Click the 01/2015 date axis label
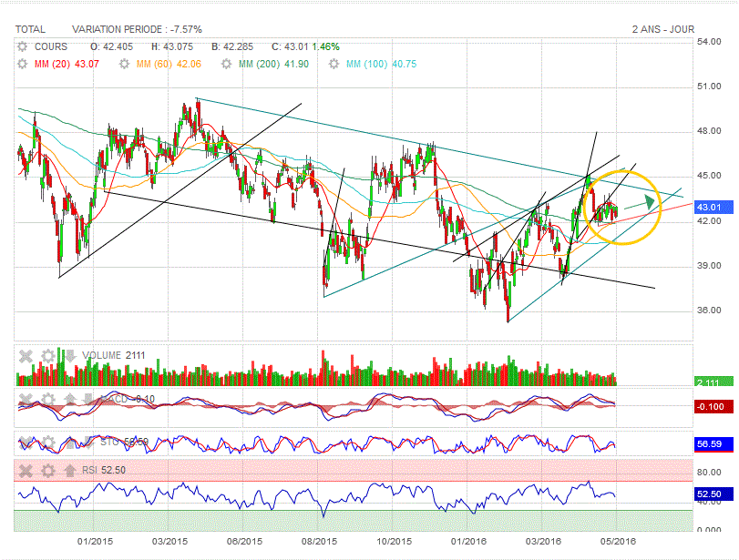The width and height of the screenshot is (739, 560). [x=95, y=542]
